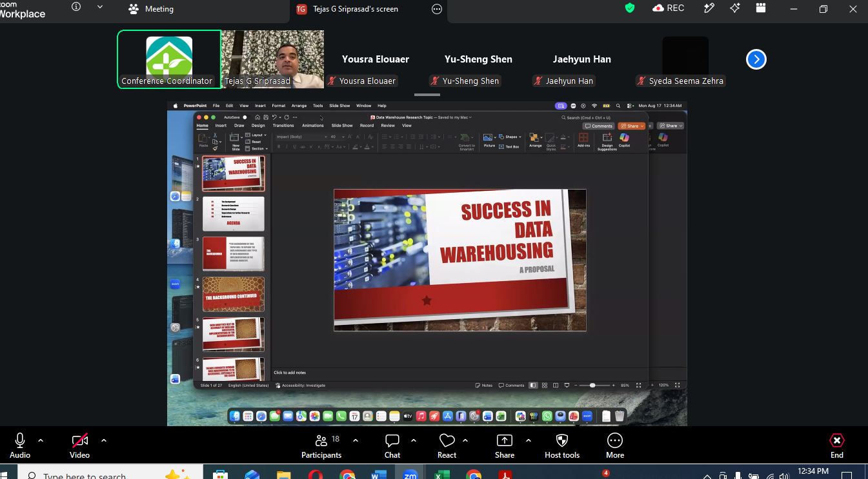Switch to the Transitions ribbon tab
Image resolution: width=868 pixels, height=479 pixels.
[283, 126]
